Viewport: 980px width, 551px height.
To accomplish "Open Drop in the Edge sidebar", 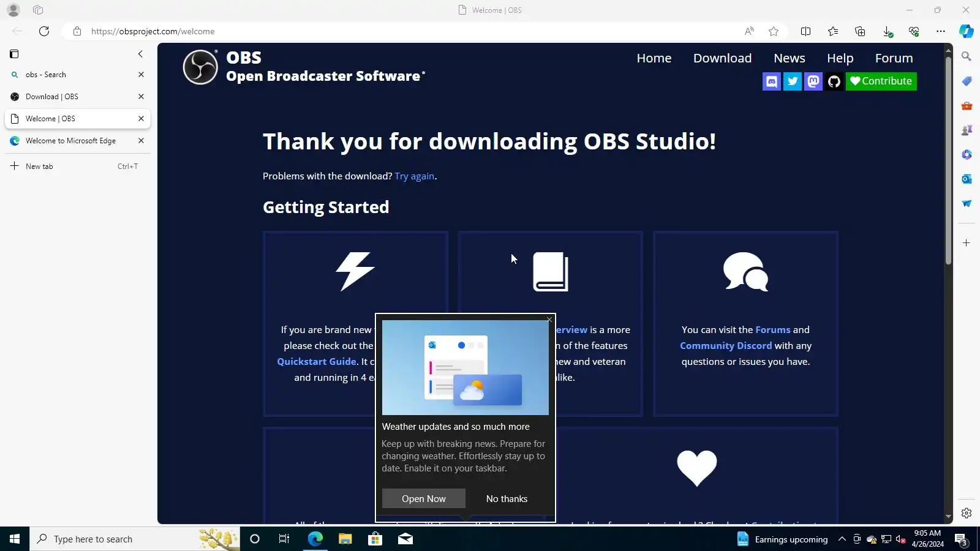I will click(x=967, y=203).
